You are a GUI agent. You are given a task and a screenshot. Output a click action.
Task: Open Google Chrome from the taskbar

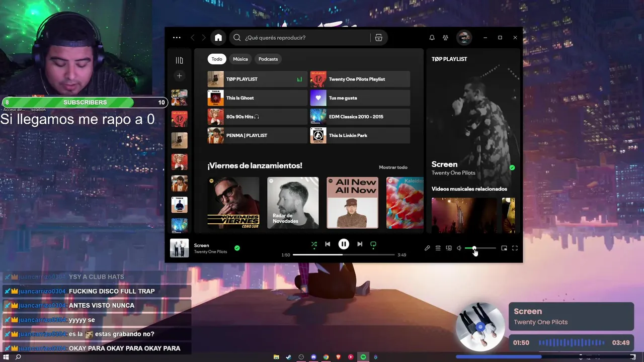pyautogui.click(x=326, y=357)
